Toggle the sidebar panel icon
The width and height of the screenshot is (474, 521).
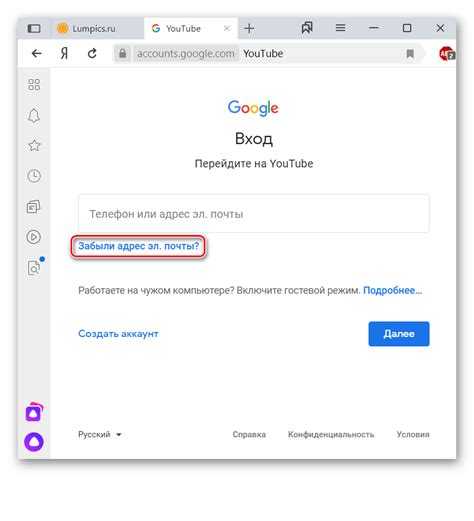click(34, 28)
